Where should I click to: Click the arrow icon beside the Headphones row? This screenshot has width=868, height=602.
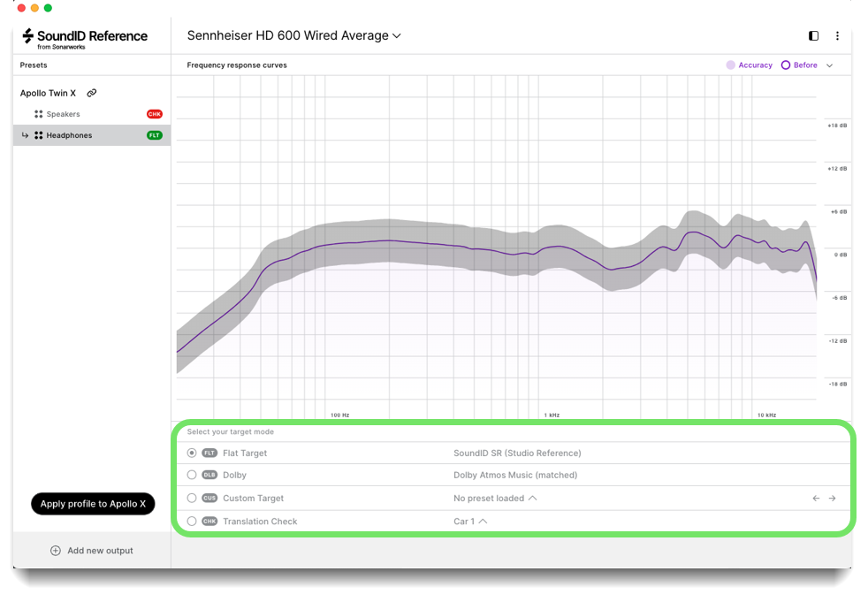coord(25,135)
